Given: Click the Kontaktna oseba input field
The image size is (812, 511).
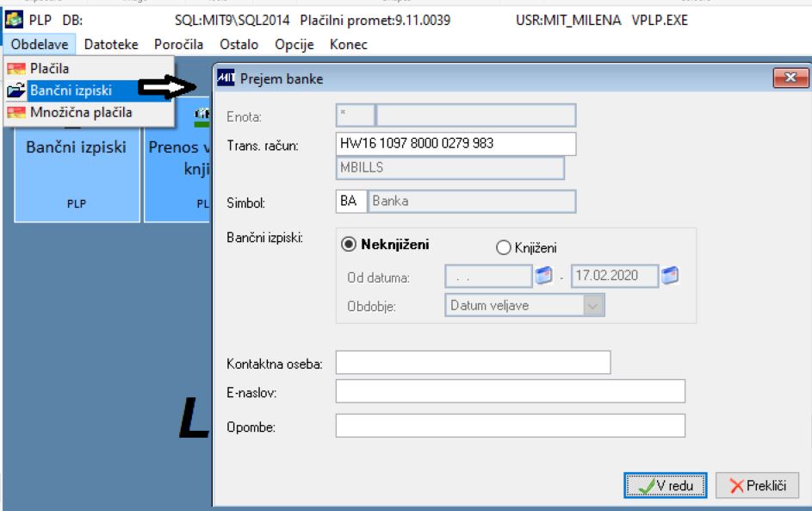Looking at the screenshot, I should click(x=474, y=362).
